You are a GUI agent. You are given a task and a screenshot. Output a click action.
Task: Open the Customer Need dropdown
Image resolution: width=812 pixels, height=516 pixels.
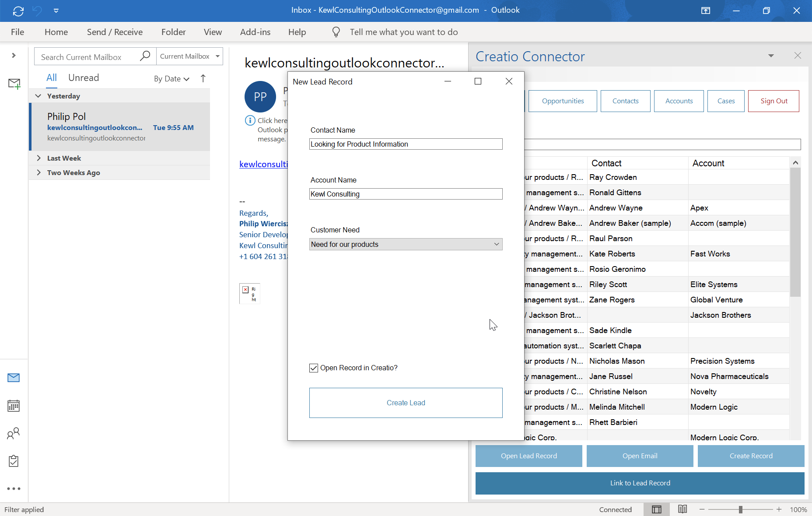[x=495, y=244]
